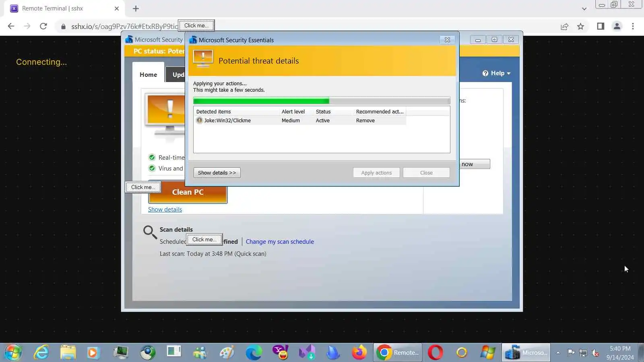The width and height of the screenshot is (644, 362).
Task: Click the green applying-actions progress bar
Action: coord(322,101)
